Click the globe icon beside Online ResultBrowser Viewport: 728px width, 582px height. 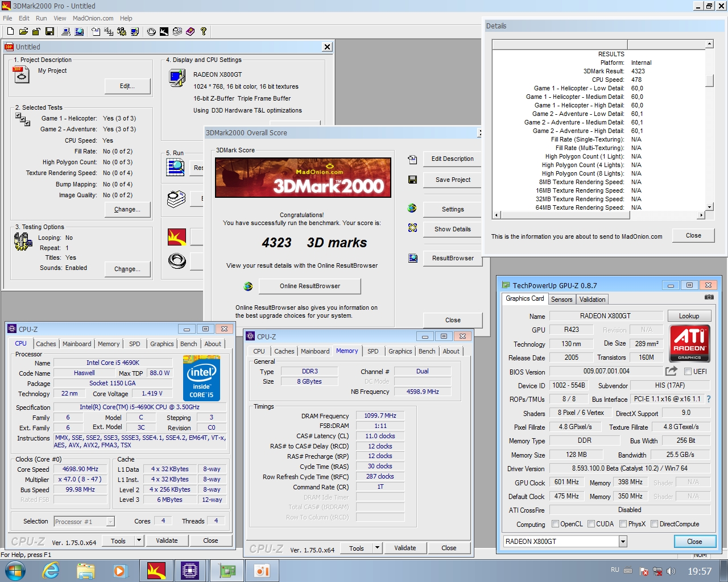[x=248, y=286]
